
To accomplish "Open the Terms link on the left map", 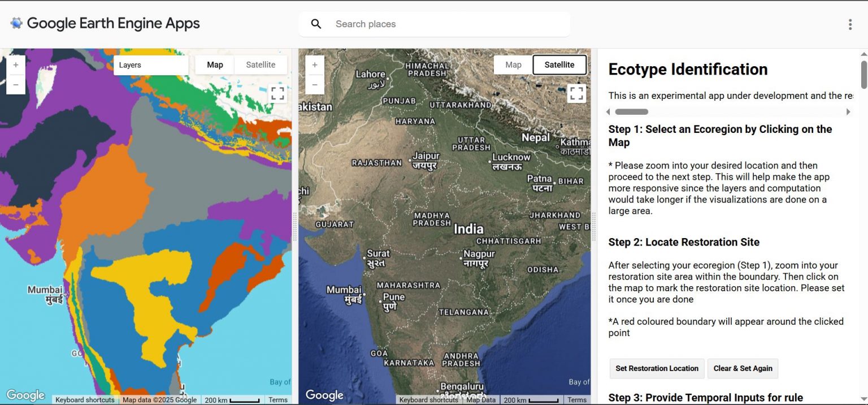I will (x=277, y=400).
